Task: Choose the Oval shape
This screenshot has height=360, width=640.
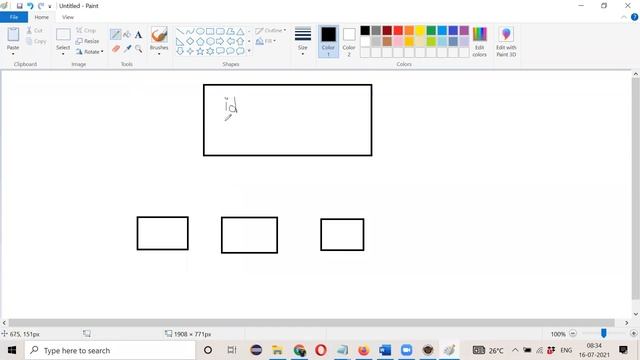Action: click(200, 31)
